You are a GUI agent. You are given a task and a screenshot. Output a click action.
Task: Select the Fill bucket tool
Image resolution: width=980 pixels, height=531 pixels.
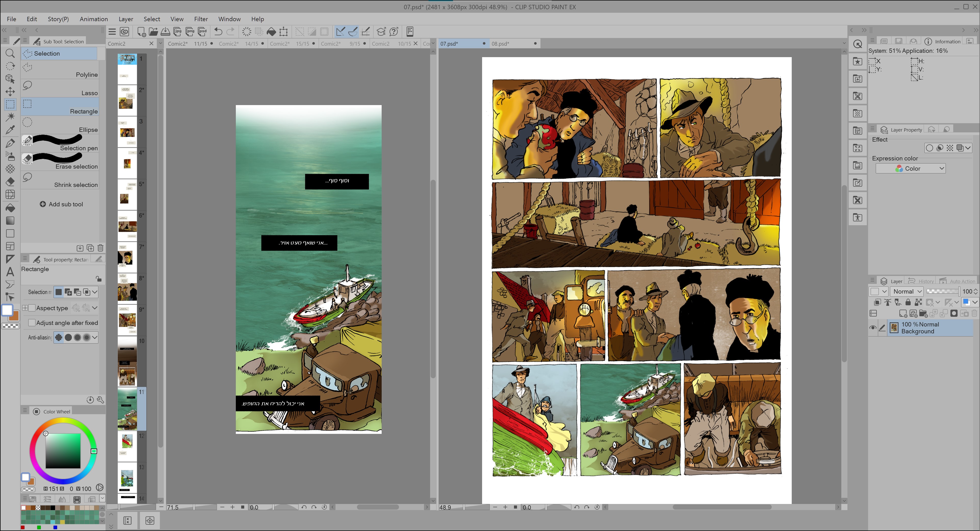(10, 208)
